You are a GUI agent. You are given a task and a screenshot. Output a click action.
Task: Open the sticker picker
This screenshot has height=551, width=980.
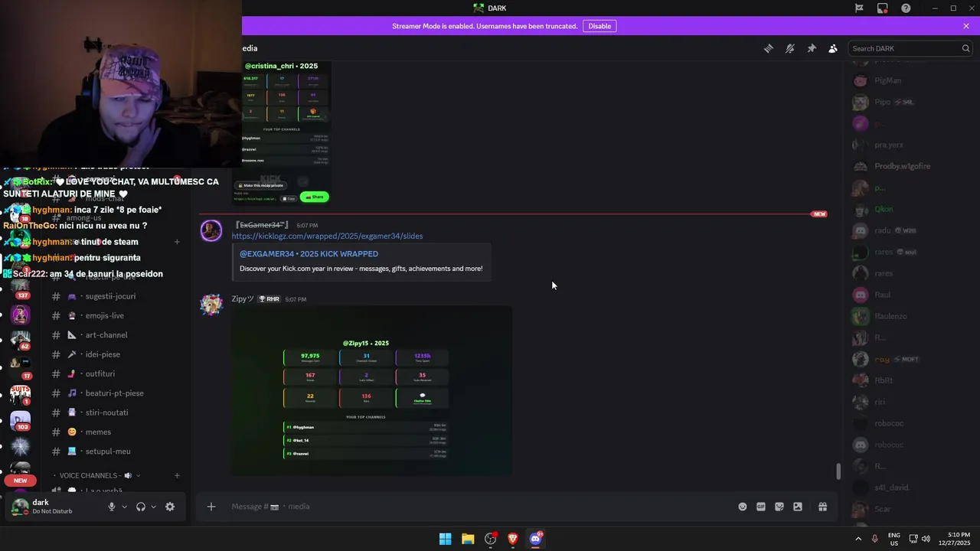coord(779,506)
